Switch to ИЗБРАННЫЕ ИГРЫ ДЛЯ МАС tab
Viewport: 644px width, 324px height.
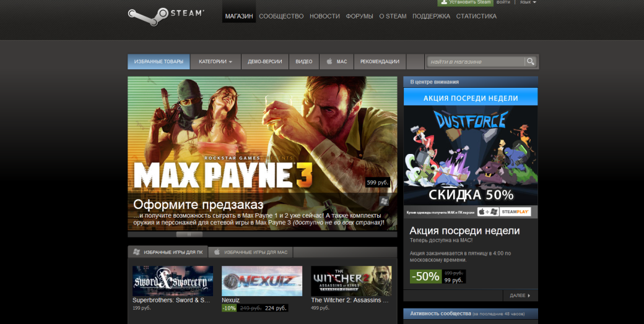251,252
